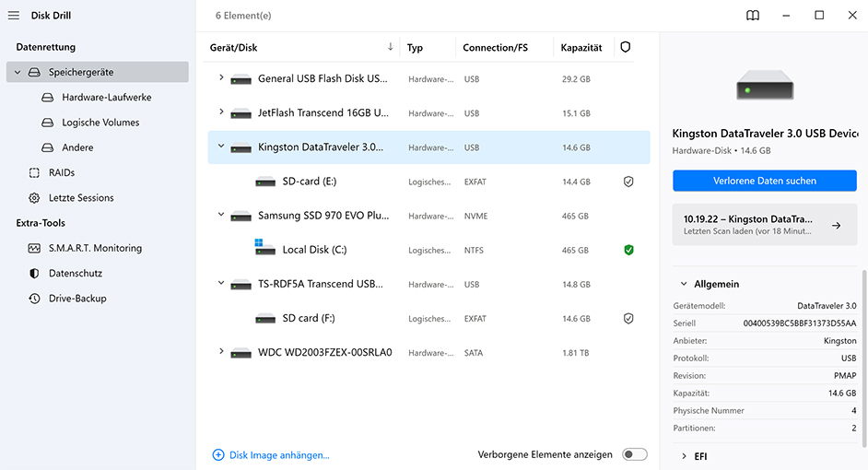Click the details panel vertical scrollbar
868x470 pixels.
pos(864,358)
